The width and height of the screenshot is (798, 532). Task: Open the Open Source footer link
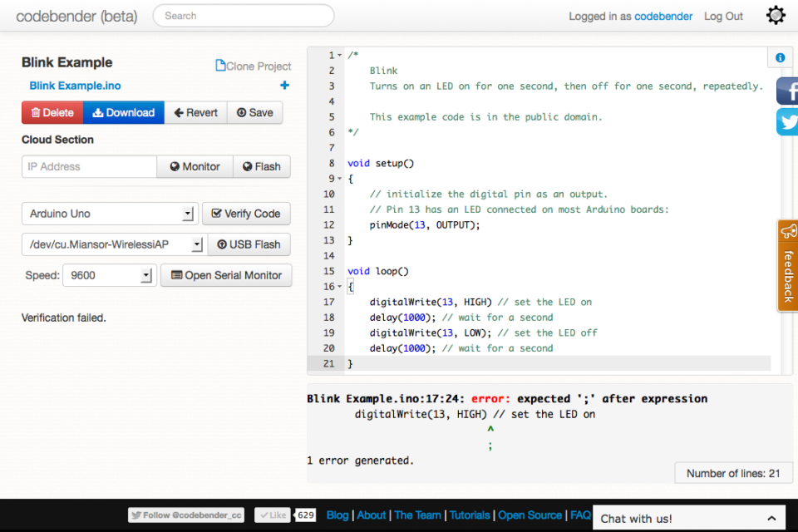tap(530, 515)
